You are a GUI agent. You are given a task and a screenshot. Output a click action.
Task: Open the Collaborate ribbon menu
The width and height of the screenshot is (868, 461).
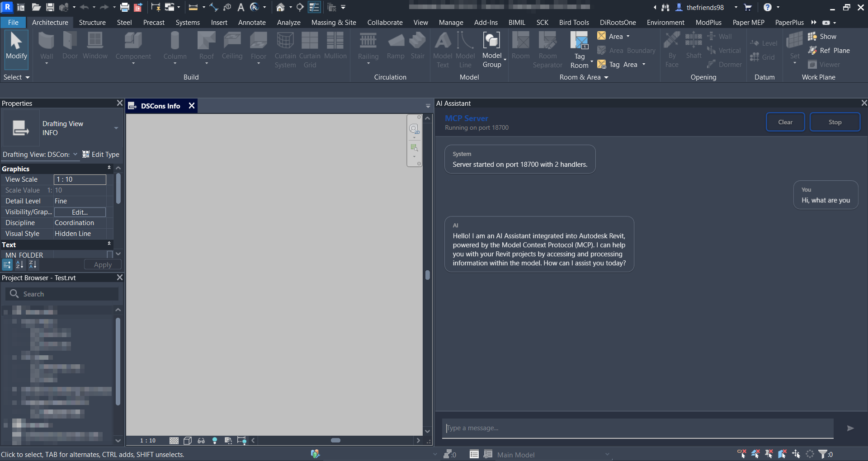pos(385,22)
